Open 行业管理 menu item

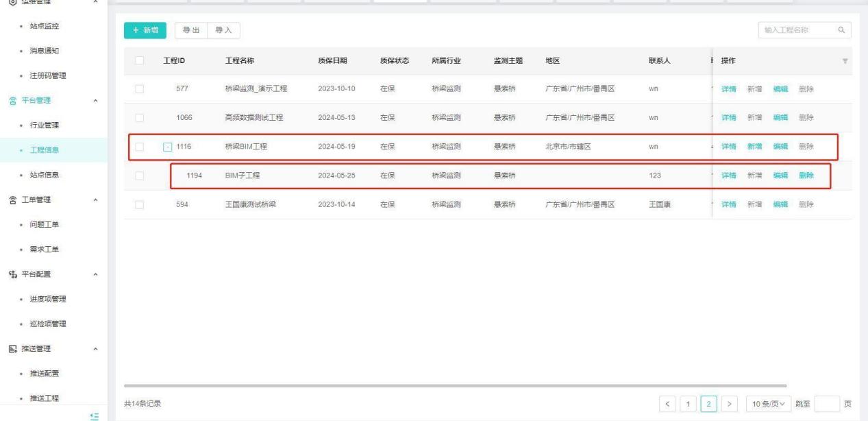(44, 125)
